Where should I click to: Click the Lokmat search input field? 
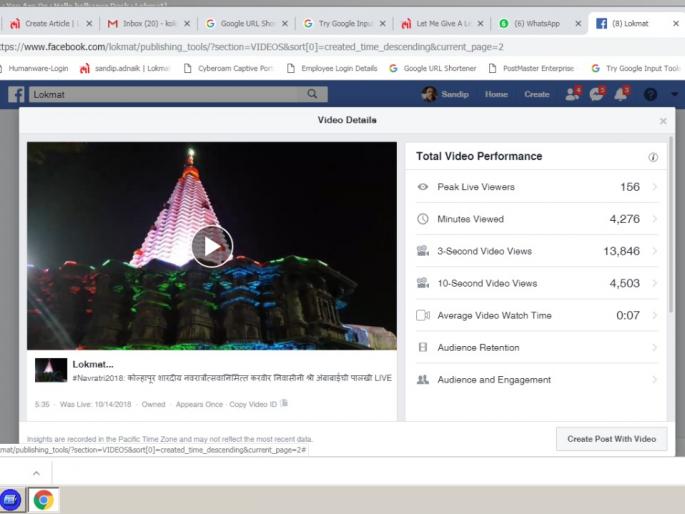(165, 94)
